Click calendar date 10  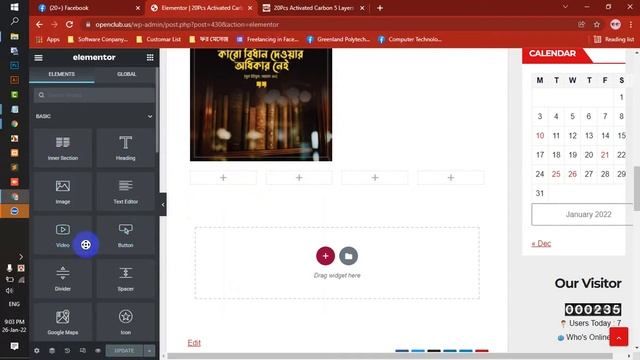coord(540,136)
